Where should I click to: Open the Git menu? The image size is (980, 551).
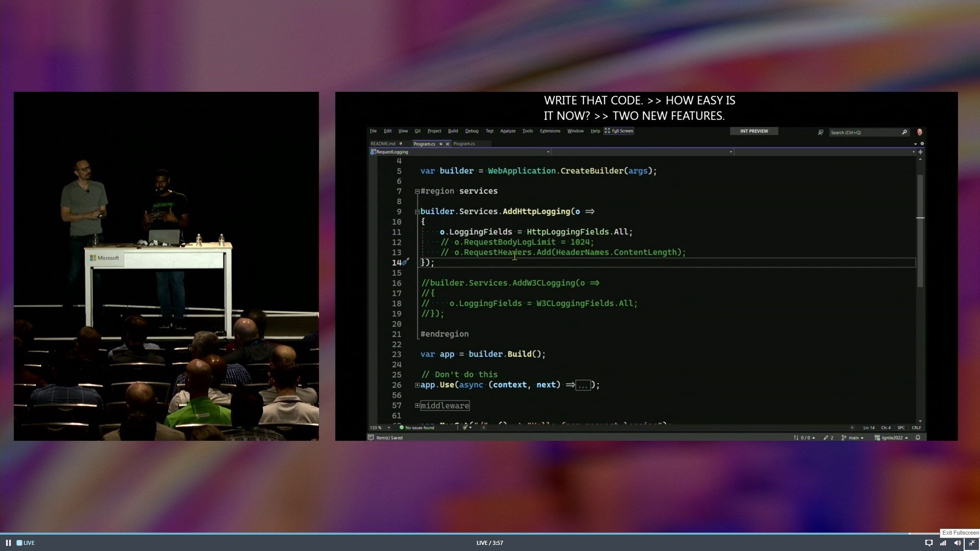[x=418, y=131]
